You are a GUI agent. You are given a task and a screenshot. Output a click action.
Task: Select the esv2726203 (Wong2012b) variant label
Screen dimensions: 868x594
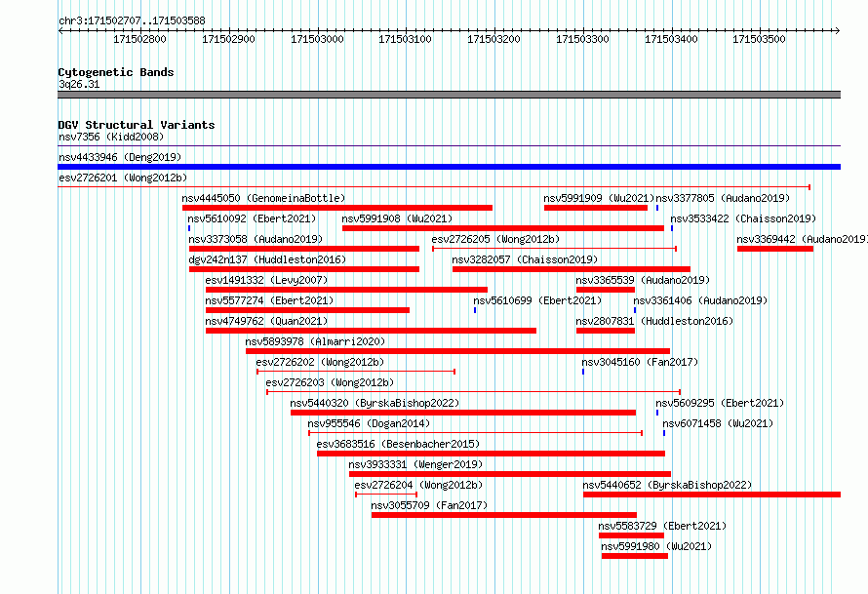point(330,382)
